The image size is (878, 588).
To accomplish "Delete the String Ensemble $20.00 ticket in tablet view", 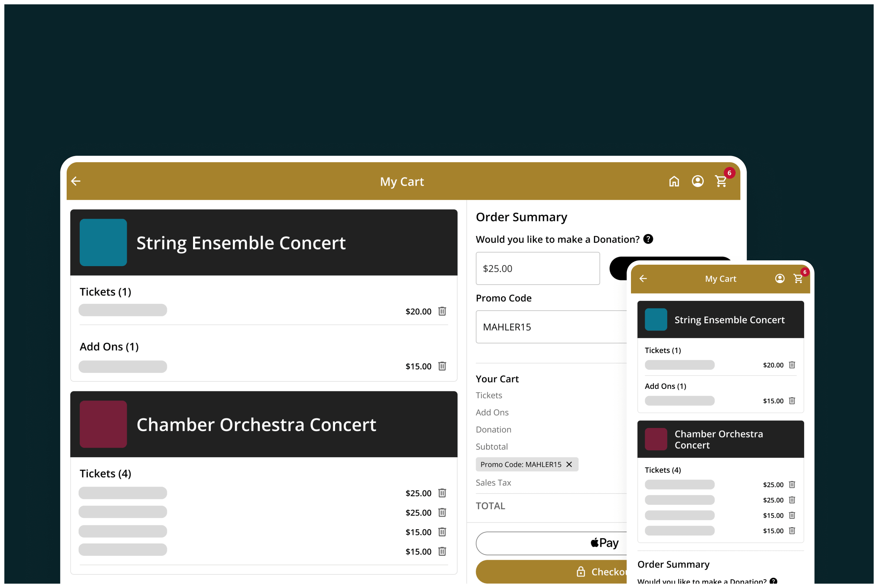I will pos(442,311).
